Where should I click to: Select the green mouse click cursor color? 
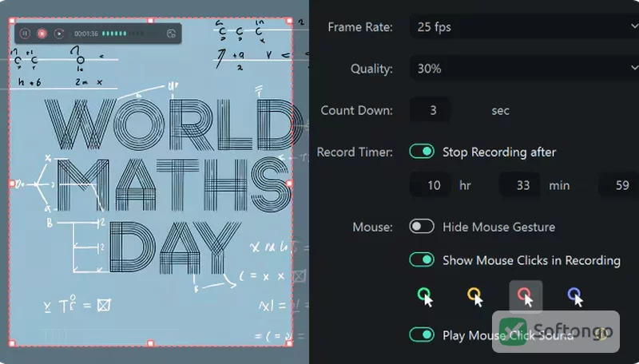(x=425, y=297)
